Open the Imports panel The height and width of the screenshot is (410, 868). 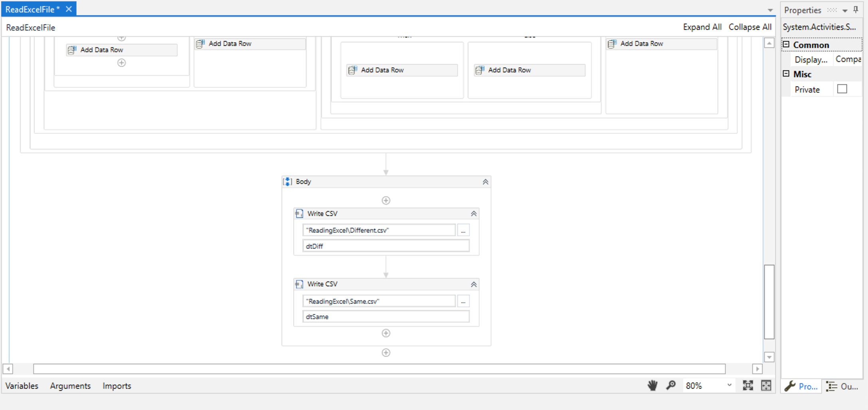click(117, 386)
